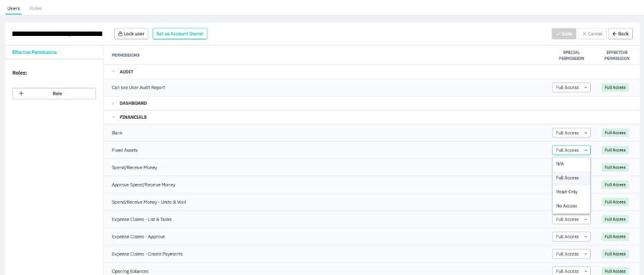Open Expense Claims - Approve dropdown
Image resolution: width=644 pixels, height=275 pixels.
coord(571,237)
